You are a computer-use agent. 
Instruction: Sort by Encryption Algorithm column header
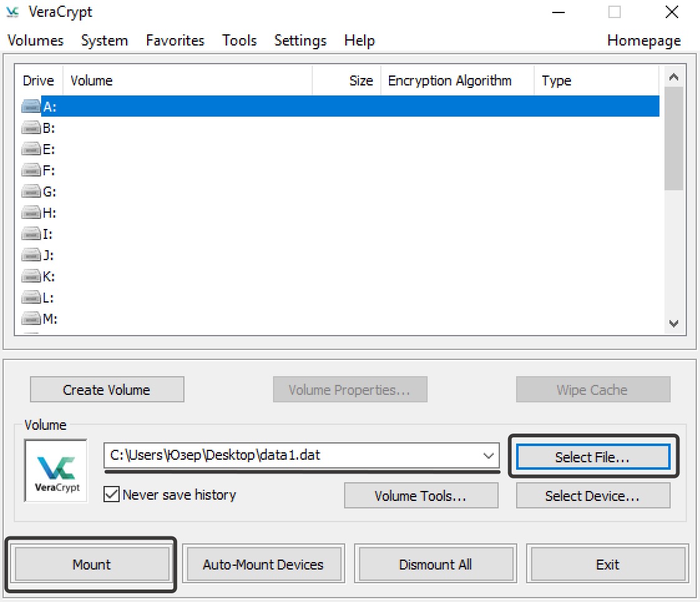(458, 80)
